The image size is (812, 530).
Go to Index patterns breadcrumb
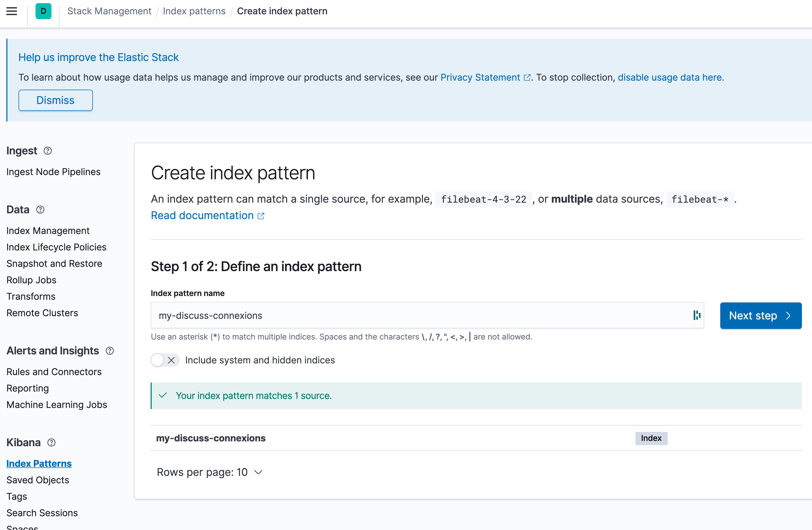point(194,11)
